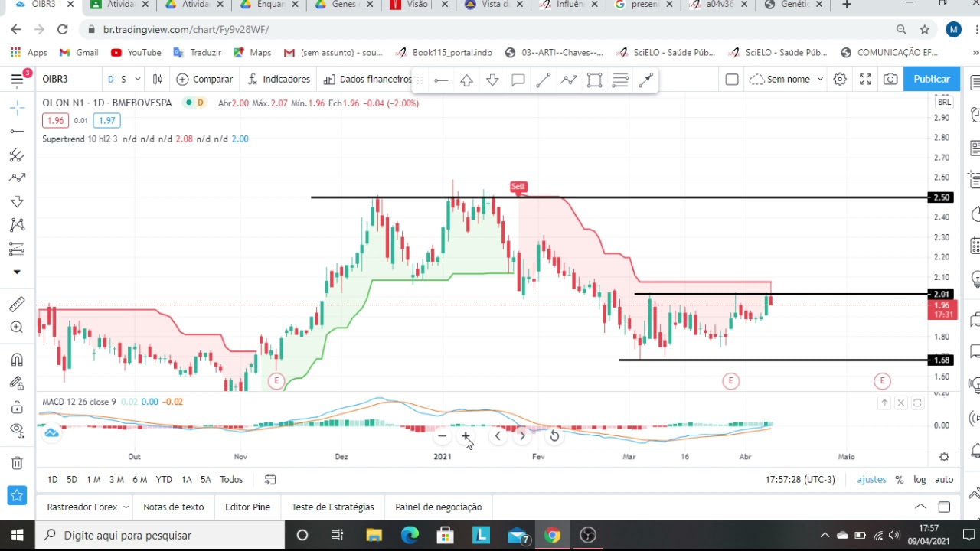The image size is (980, 551).
Task: Select the D timeframe button
Action: tap(111, 79)
